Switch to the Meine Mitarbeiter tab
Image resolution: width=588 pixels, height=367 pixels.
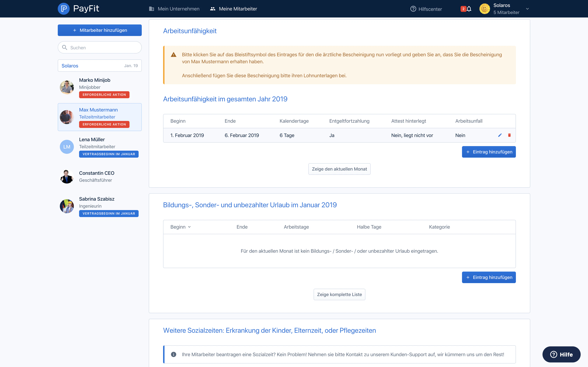tap(233, 9)
